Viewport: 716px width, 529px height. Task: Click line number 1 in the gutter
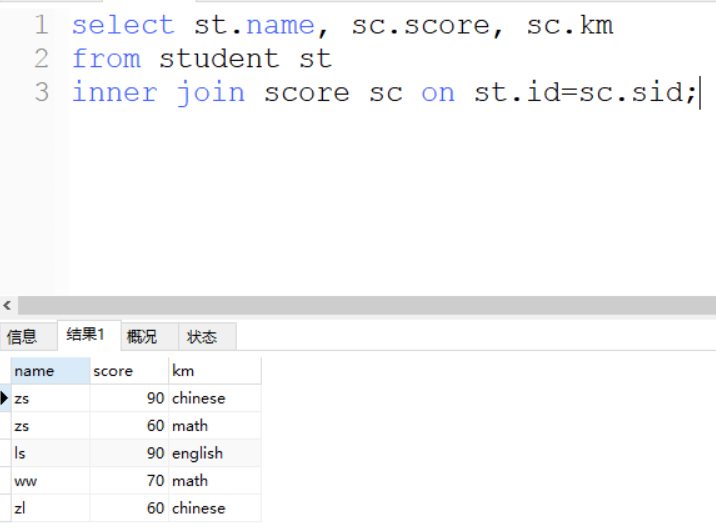tap(41, 25)
